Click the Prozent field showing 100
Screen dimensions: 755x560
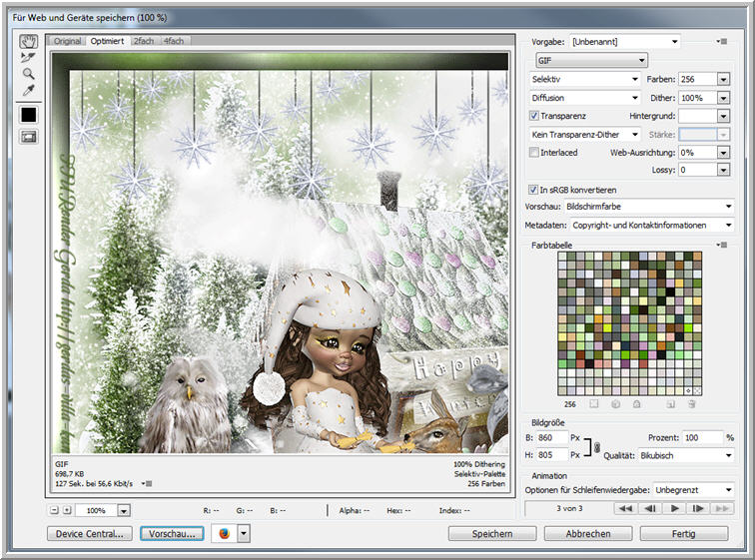[x=702, y=438]
